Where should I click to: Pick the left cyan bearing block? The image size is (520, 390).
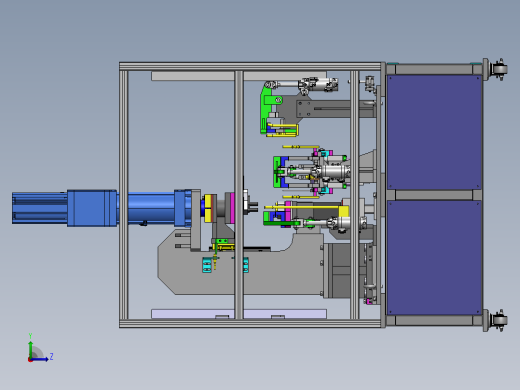207,265
